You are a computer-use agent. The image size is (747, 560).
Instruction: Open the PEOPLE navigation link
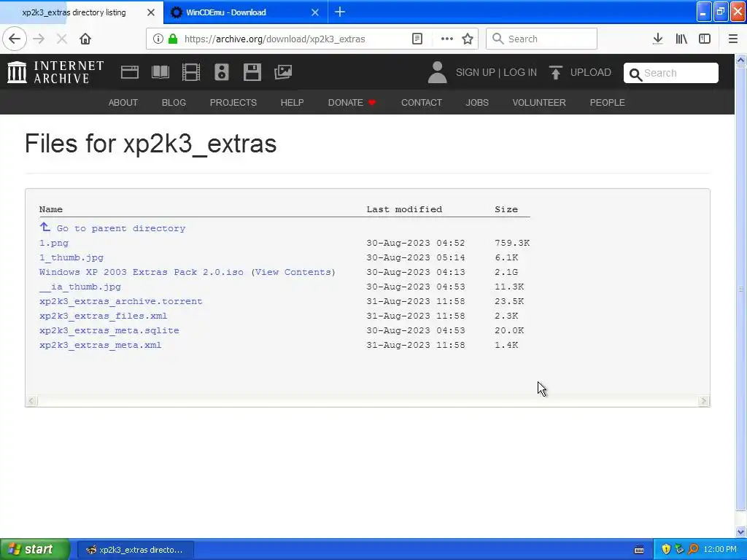pyautogui.click(x=608, y=102)
